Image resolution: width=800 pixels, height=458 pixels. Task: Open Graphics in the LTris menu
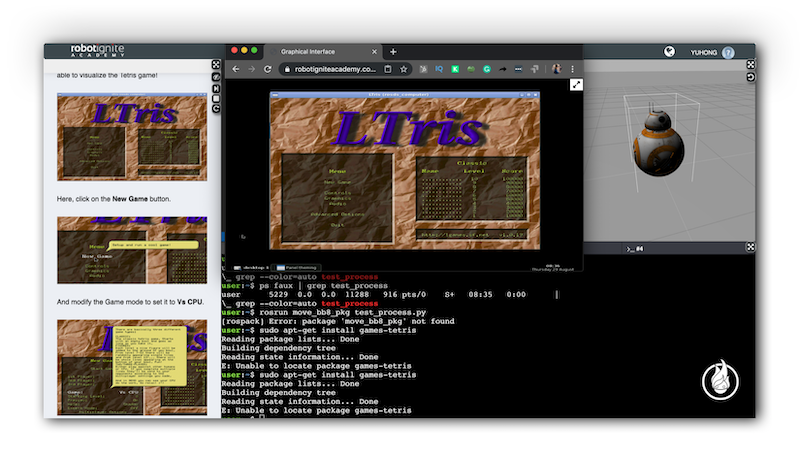(x=337, y=198)
